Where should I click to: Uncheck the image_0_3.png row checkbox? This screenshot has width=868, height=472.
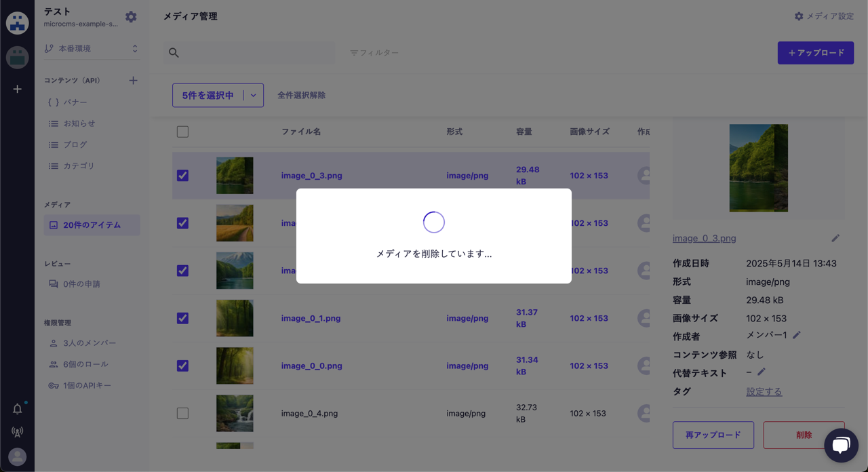point(182,176)
